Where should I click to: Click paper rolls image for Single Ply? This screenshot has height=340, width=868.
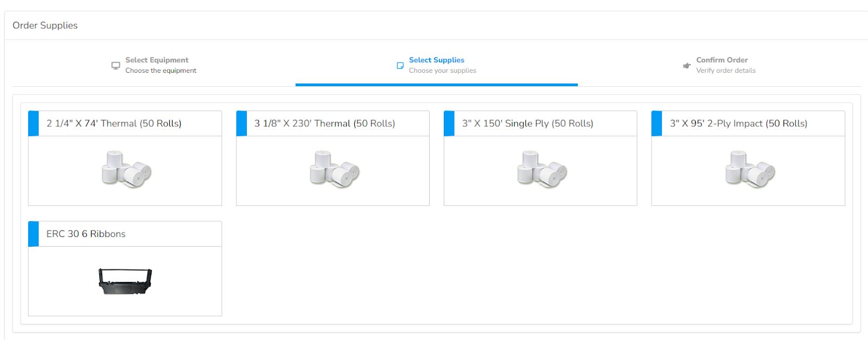(x=541, y=169)
